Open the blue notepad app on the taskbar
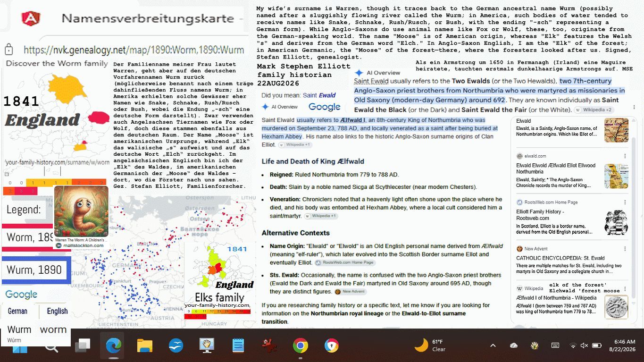The image size is (644, 362). coord(238,346)
